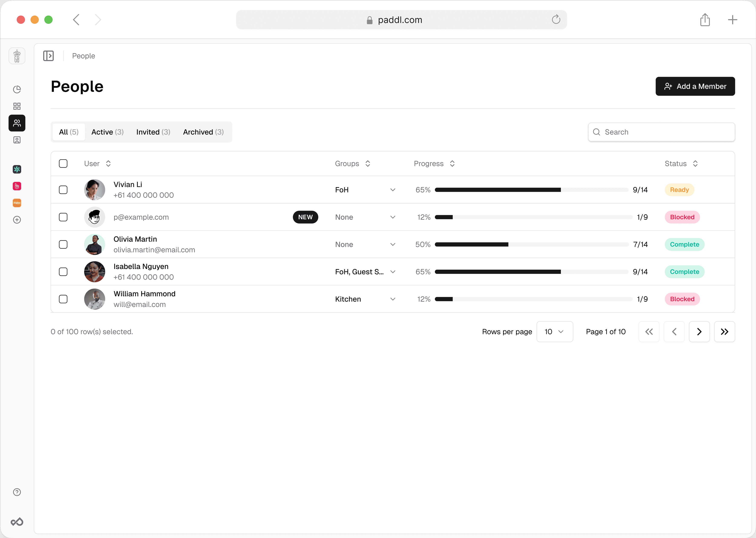Check William Hammond's row checkbox
Screen dimensions: 756x538
coord(63,299)
